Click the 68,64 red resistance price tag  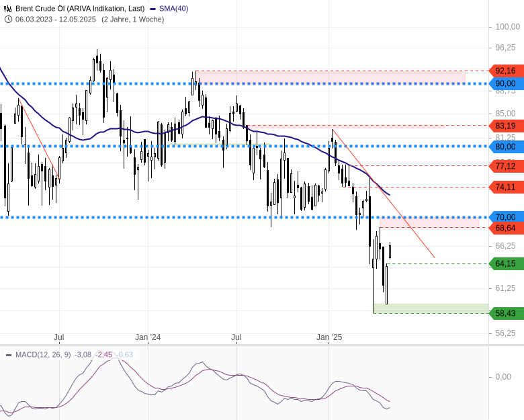pos(506,228)
